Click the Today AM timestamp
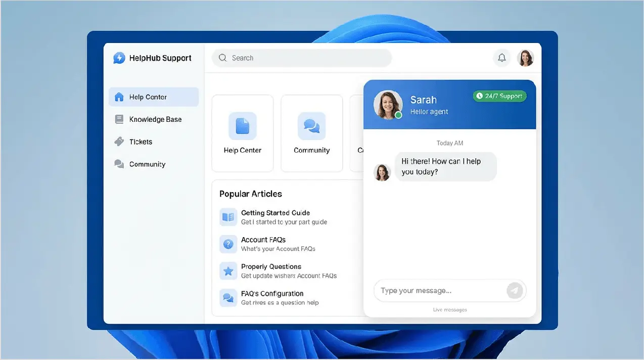Viewport: 644px width, 360px height. click(x=450, y=143)
